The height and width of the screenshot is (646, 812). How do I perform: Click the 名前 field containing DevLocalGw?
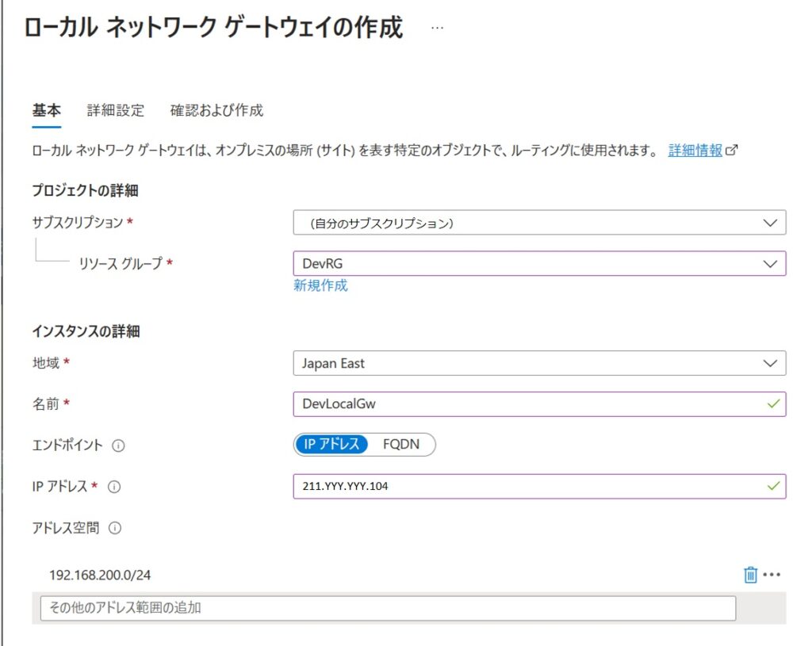pos(539,403)
